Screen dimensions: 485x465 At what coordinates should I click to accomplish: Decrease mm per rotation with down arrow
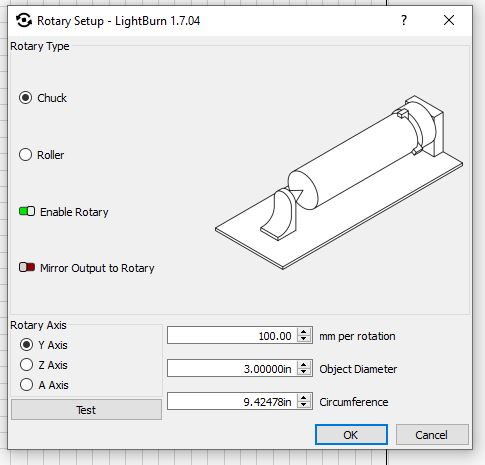(303, 339)
